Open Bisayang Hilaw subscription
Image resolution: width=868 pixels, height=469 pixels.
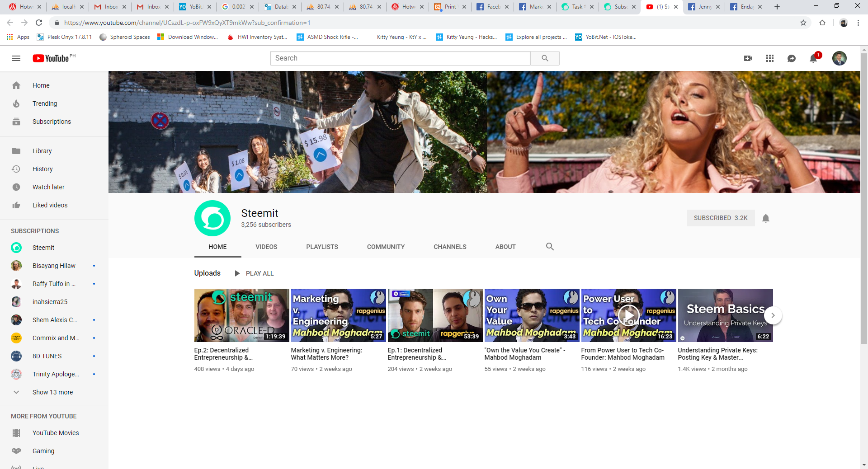[54, 266]
